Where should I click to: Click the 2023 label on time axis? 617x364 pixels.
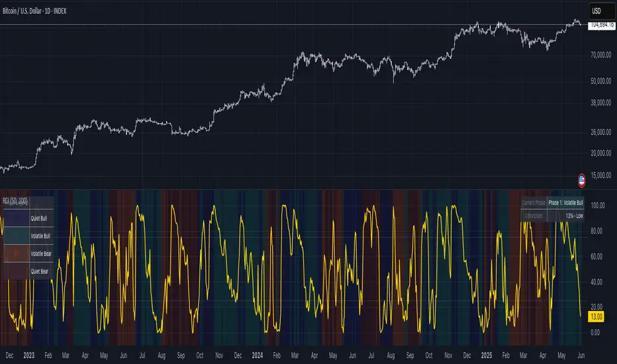coord(28,355)
